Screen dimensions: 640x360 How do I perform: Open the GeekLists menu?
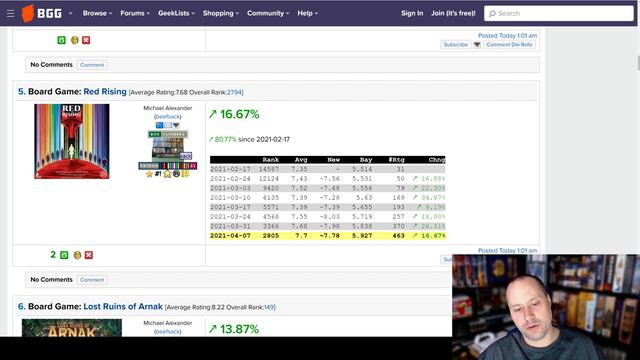click(176, 13)
